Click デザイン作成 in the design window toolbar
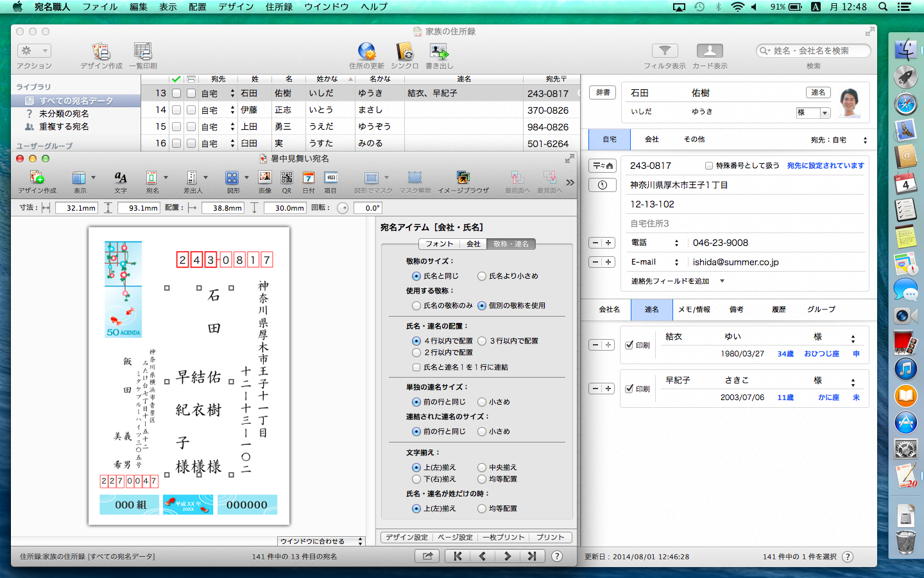This screenshot has width=924, height=578. tap(37, 178)
